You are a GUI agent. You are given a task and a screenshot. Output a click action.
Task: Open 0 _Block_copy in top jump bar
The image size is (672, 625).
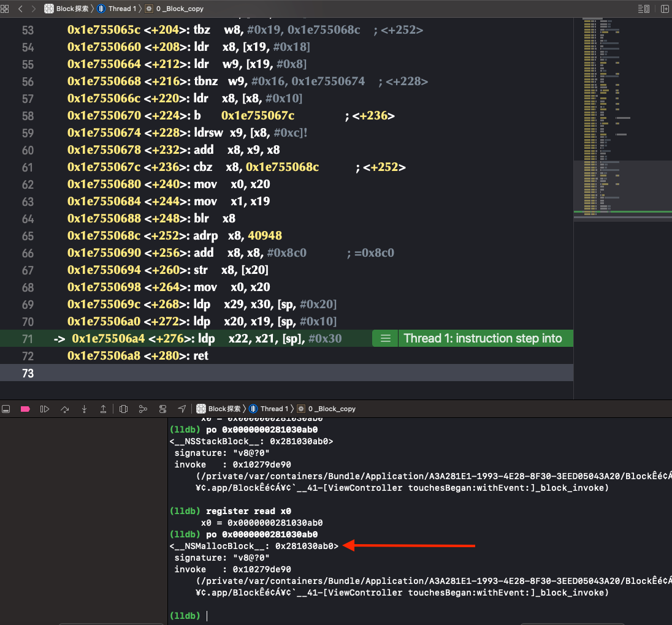coord(174,9)
